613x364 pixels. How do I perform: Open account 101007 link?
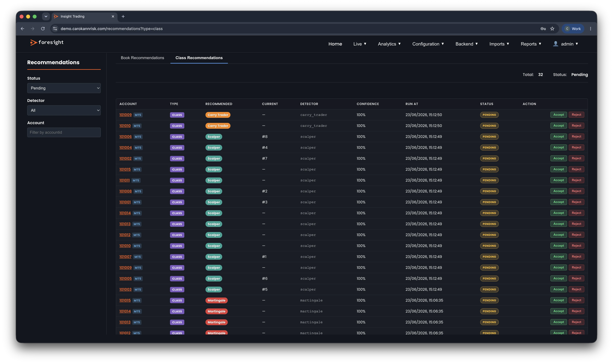125,257
